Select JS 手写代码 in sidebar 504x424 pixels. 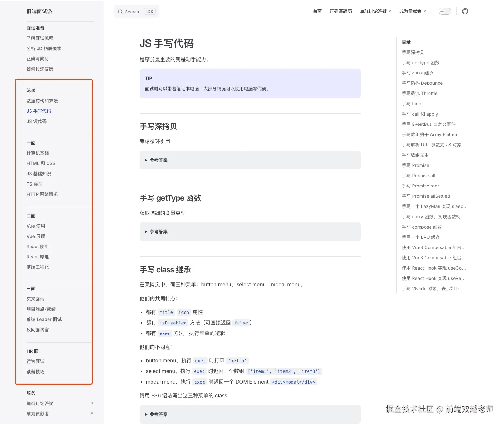(x=39, y=111)
